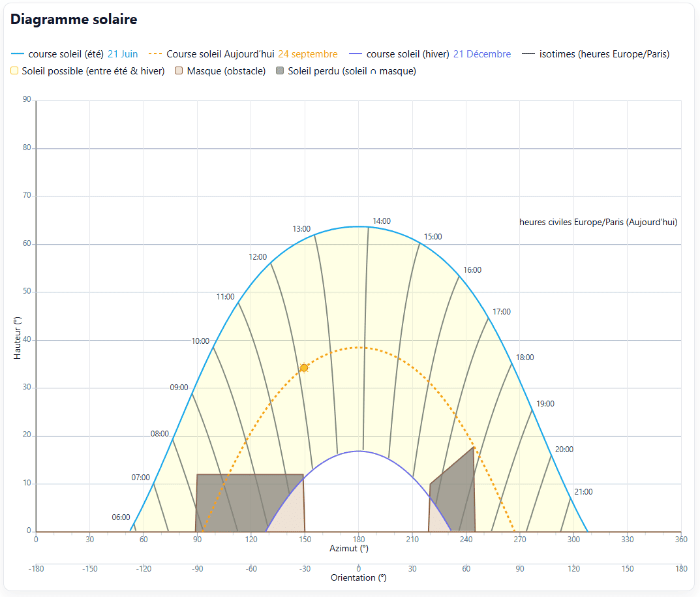Toggle 'Soleil perdu (soleil ∩ masque)' legend text
The image size is (700, 597).
click(352, 71)
